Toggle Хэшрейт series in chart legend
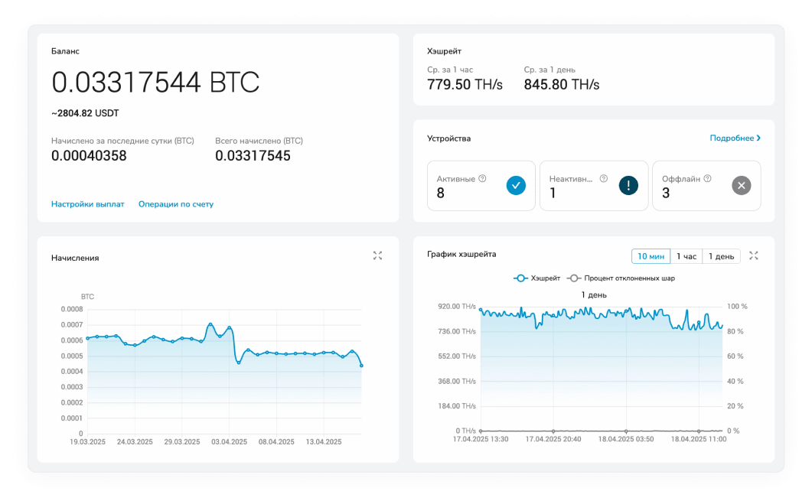This screenshot has width=812, height=504. 536,278
